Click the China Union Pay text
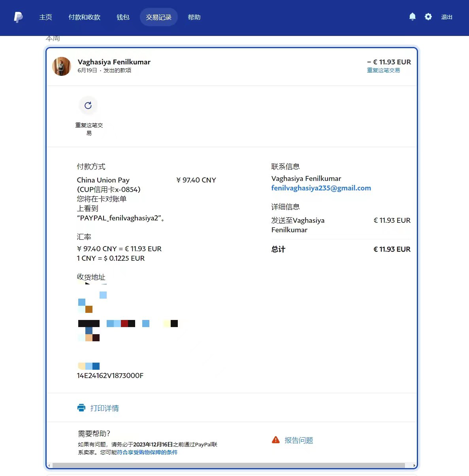Image resolution: width=469 pixels, height=476 pixels. [x=103, y=180]
